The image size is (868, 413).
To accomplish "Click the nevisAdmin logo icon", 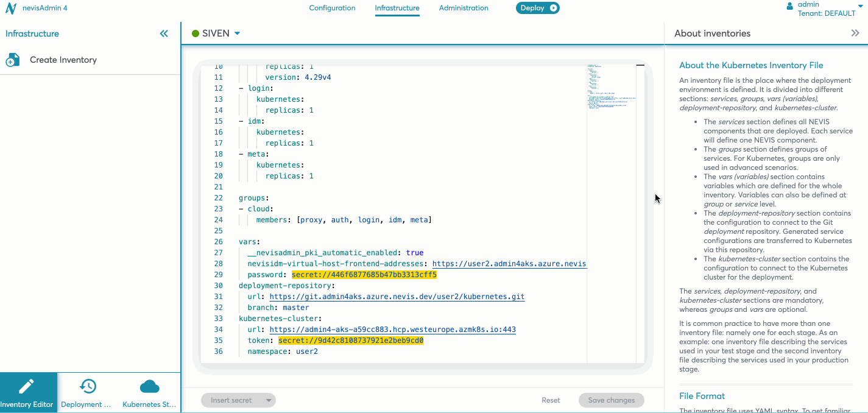I will [x=10, y=9].
